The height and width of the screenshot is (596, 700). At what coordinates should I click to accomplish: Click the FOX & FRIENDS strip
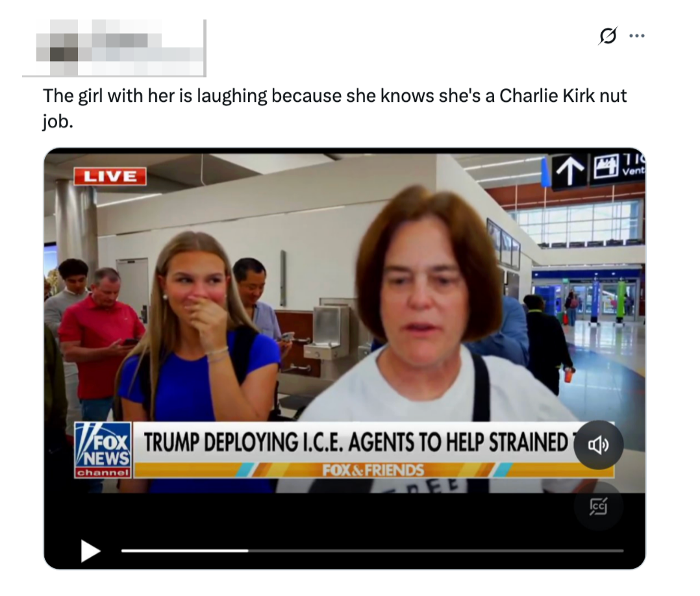(373, 470)
